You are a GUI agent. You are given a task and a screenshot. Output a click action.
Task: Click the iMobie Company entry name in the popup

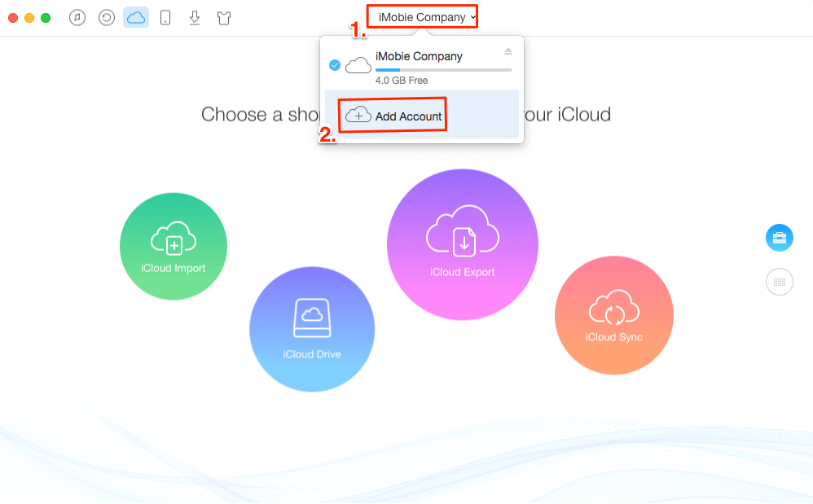(419, 56)
